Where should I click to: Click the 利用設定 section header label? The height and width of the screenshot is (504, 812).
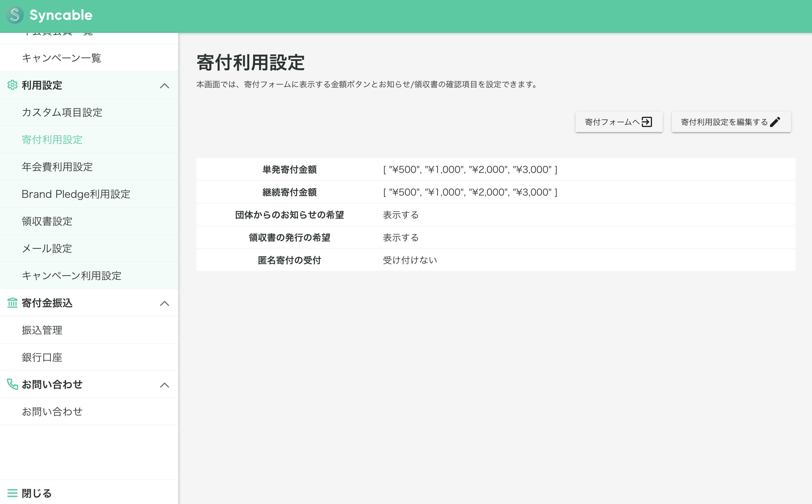pyautogui.click(x=42, y=85)
